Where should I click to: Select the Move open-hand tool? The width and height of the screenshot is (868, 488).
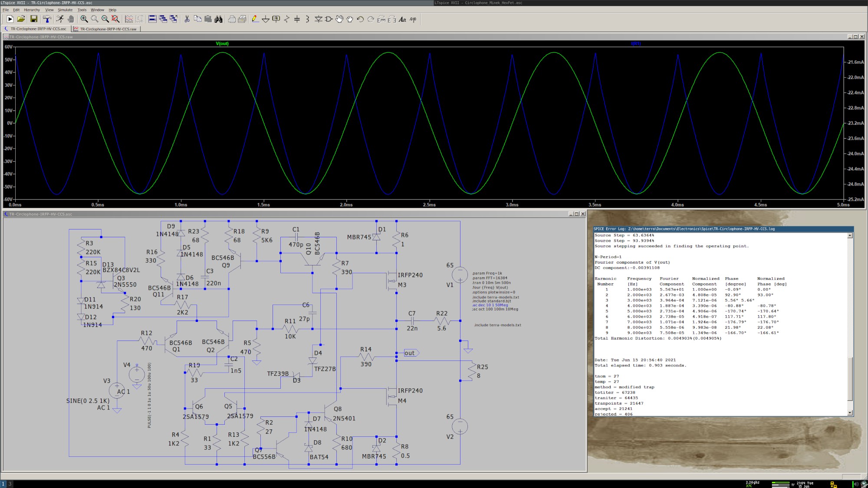pyautogui.click(x=339, y=19)
